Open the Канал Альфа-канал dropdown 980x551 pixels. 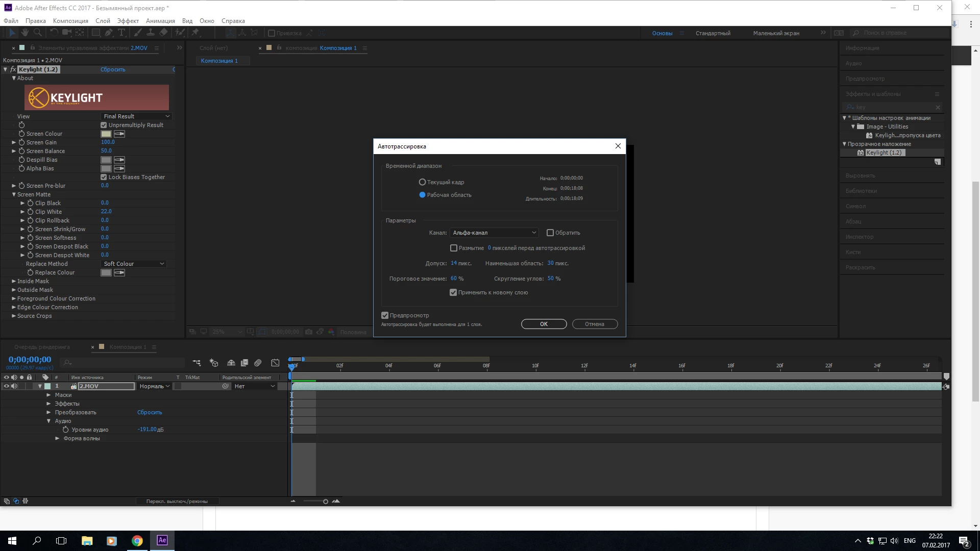[x=494, y=233]
